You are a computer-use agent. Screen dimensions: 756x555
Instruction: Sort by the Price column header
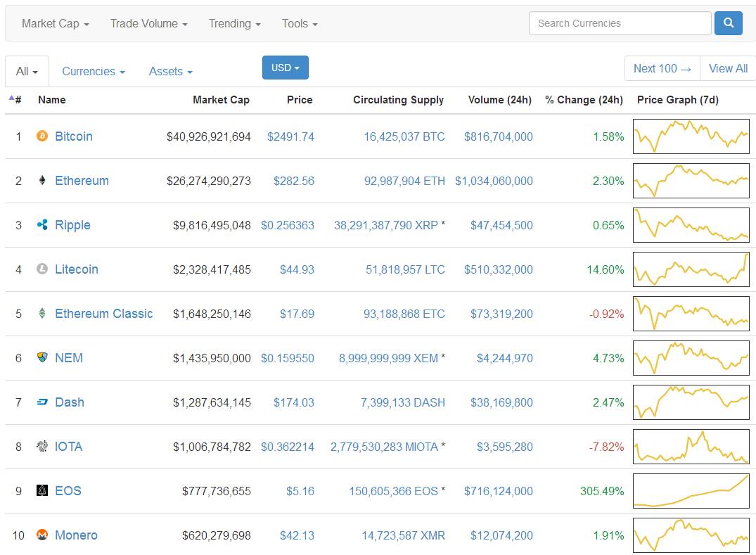point(300,100)
